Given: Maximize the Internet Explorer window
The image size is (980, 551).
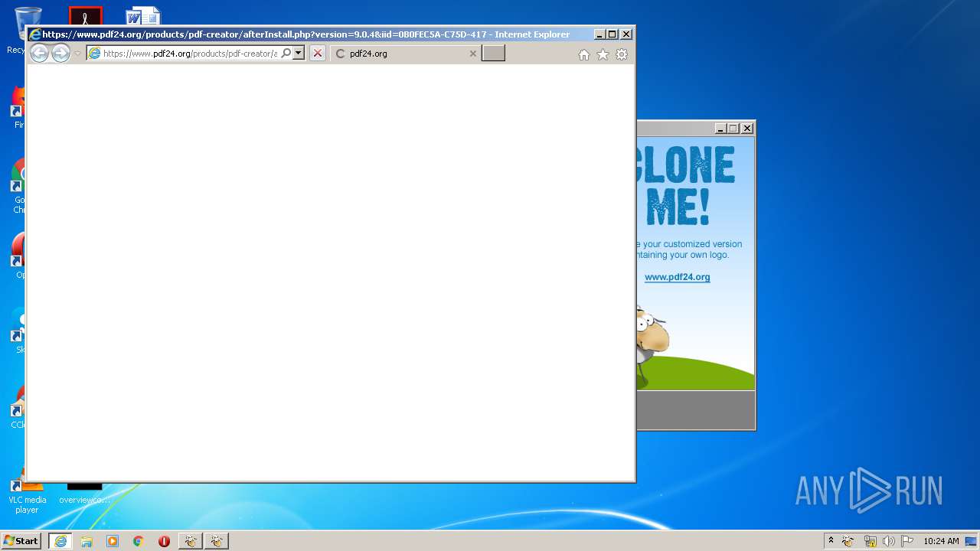Looking at the screenshot, I should [x=612, y=34].
